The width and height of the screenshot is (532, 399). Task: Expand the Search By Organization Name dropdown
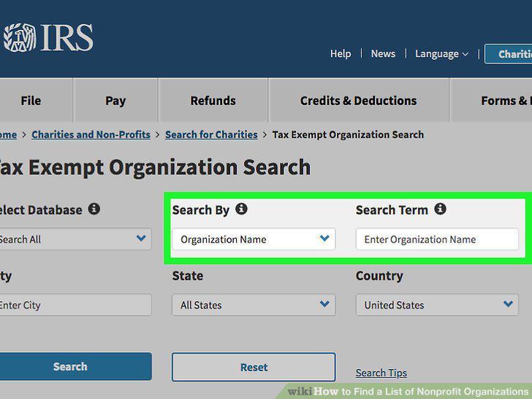(x=254, y=239)
